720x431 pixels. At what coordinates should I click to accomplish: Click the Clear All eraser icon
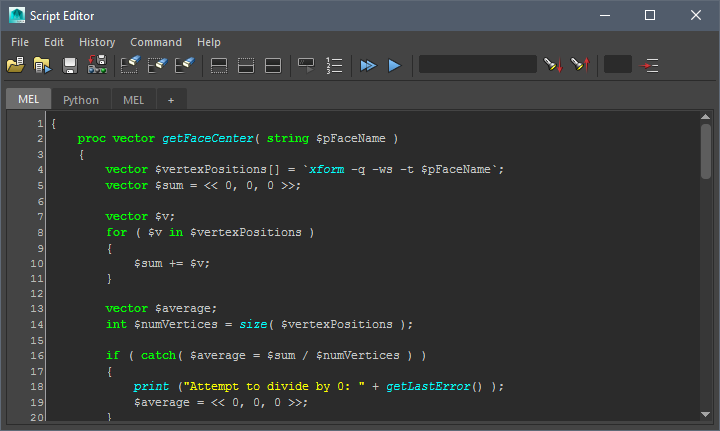(x=185, y=65)
